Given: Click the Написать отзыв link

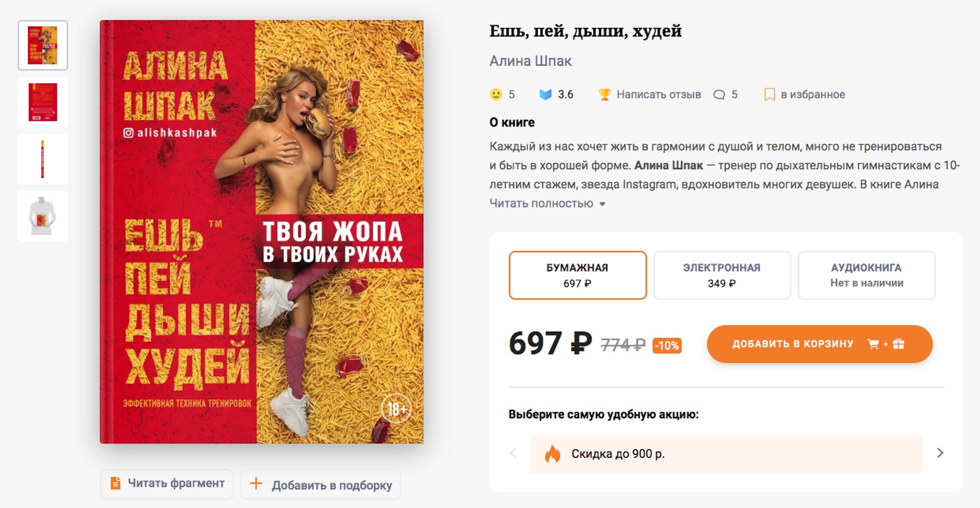Looking at the screenshot, I should (658, 94).
